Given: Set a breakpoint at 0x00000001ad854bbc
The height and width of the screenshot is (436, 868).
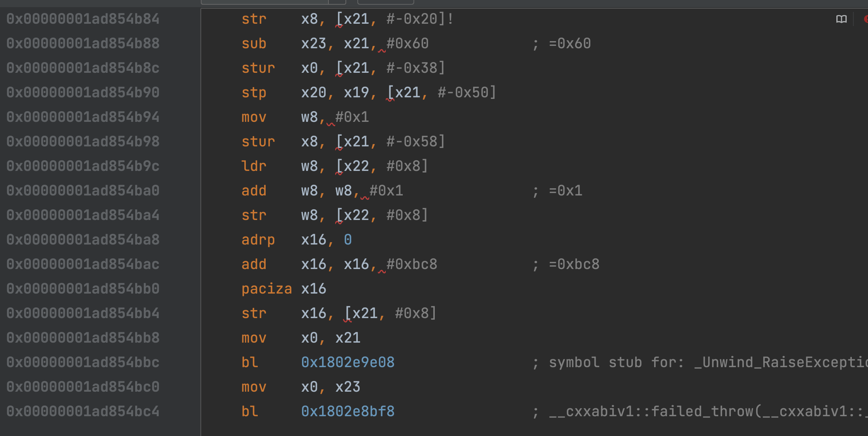Looking at the screenshot, I should 83,362.
